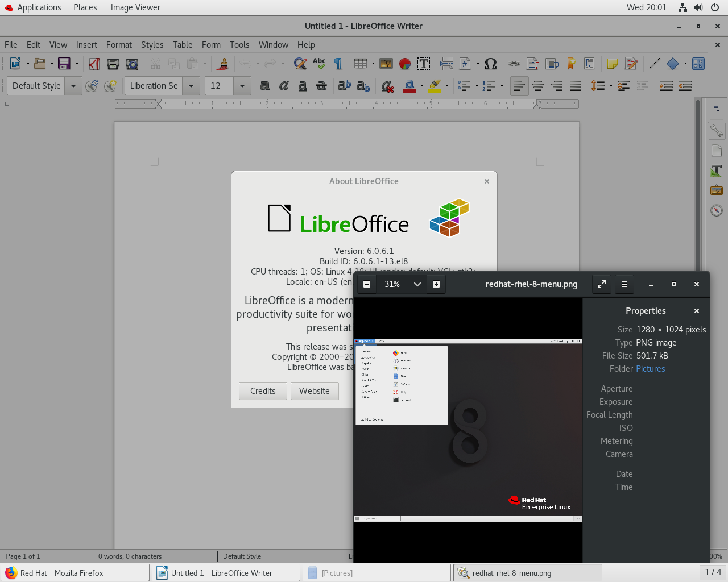Open the Font Color dropdown arrow
The height and width of the screenshot is (582, 728).
[x=422, y=86]
